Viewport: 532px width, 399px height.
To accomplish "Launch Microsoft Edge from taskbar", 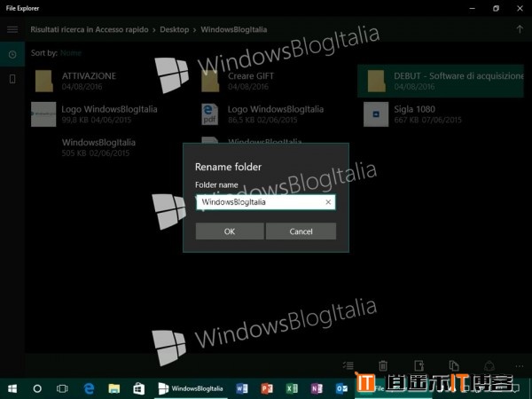I will pos(89,388).
